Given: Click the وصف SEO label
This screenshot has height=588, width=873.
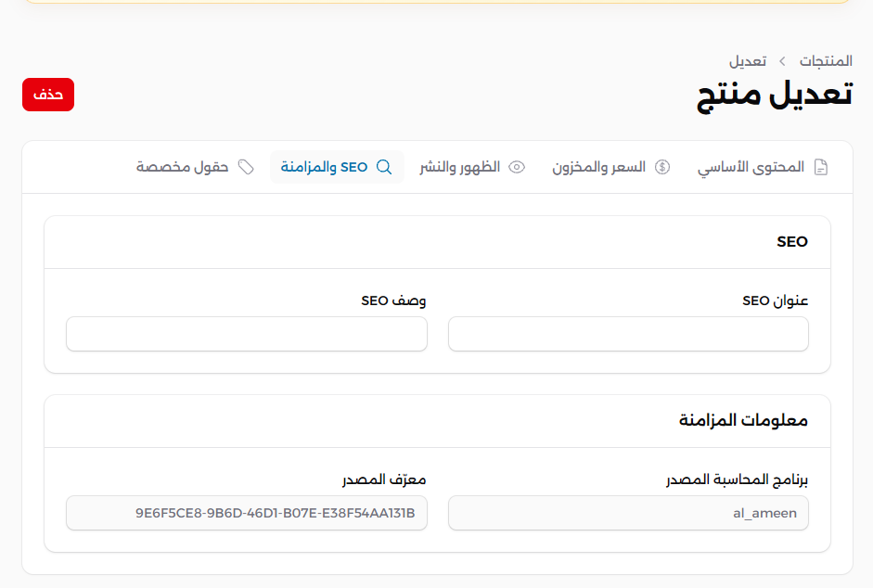Looking at the screenshot, I should point(393,300).
